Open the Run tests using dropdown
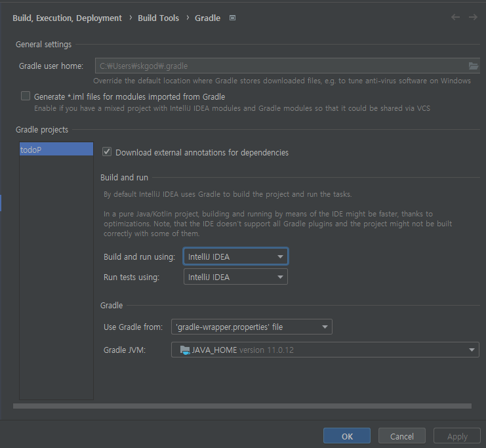Viewport: 486px width, 448px height. pyautogui.click(x=235, y=277)
